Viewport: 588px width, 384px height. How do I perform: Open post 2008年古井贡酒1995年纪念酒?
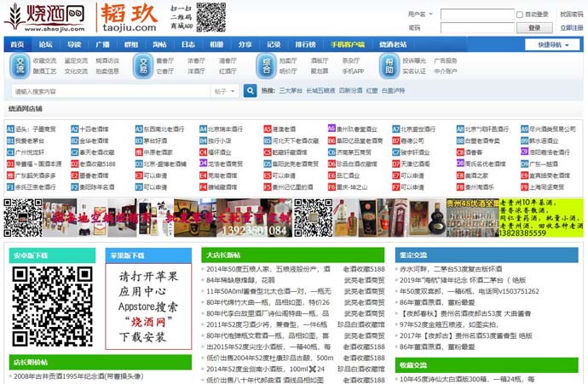[x=78, y=376]
